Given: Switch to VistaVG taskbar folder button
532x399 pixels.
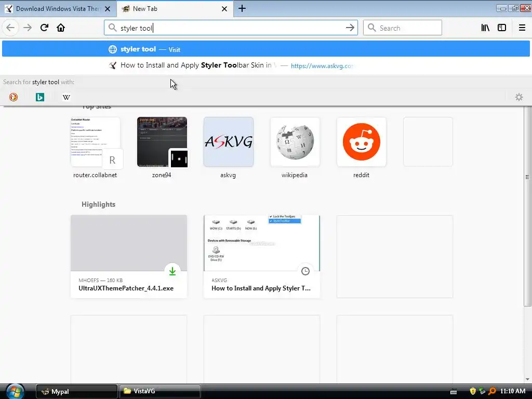Looking at the screenshot, I should 159,391.
